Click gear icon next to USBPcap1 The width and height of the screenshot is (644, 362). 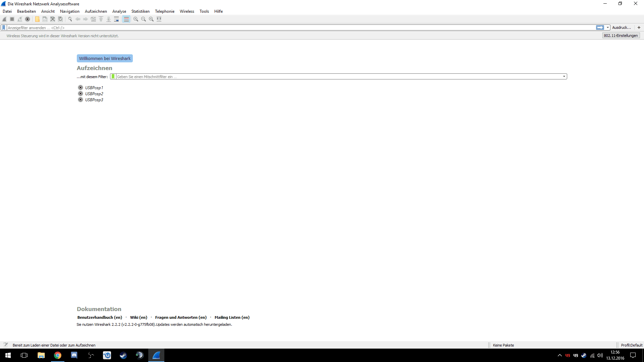(x=80, y=87)
